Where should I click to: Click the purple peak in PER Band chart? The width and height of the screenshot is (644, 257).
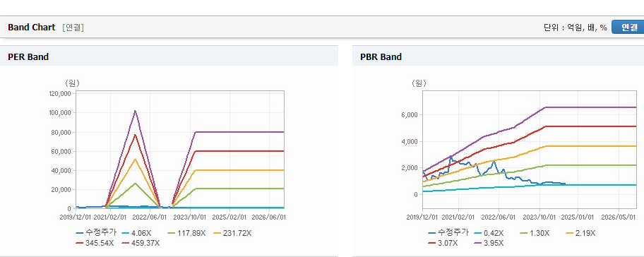pos(135,111)
